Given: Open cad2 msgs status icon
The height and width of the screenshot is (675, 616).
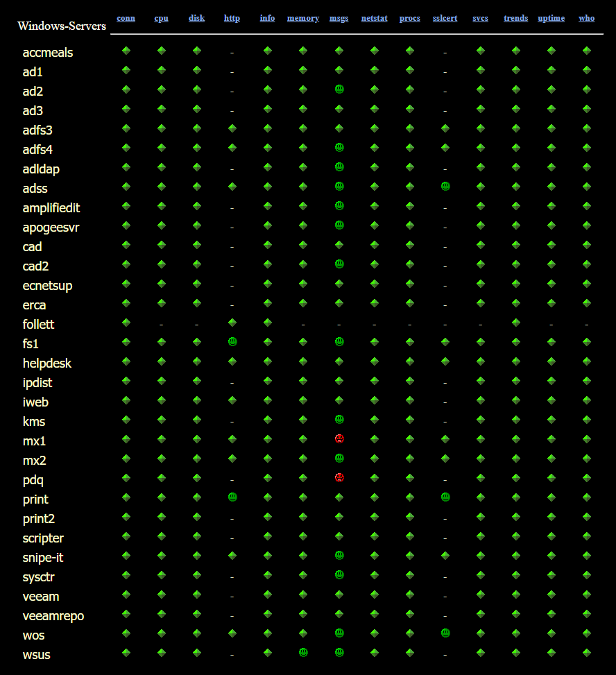Looking at the screenshot, I should [x=339, y=264].
